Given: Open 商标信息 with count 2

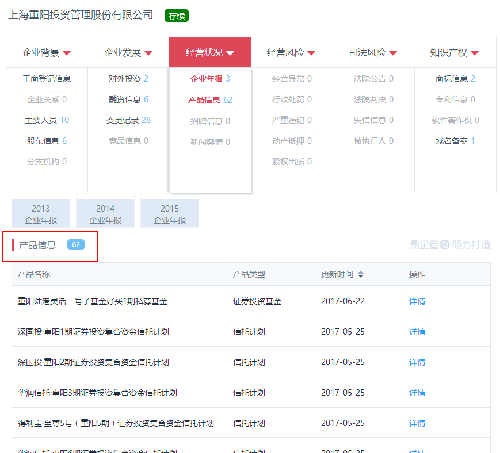Looking at the screenshot, I should pos(455,79).
